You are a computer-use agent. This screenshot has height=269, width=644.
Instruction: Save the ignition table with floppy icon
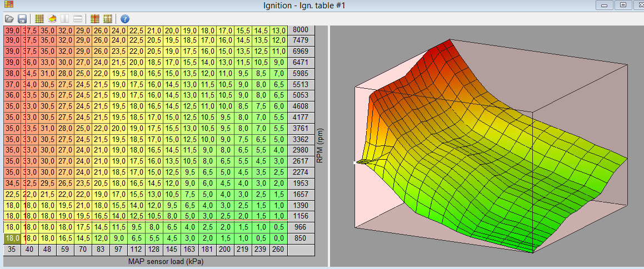[x=22, y=19]
